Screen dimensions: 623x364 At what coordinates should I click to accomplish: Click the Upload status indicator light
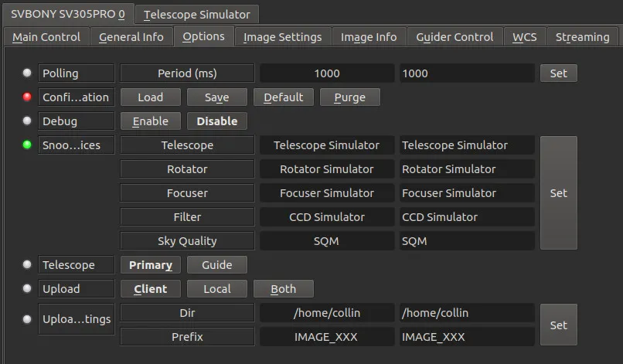point(27,288)
